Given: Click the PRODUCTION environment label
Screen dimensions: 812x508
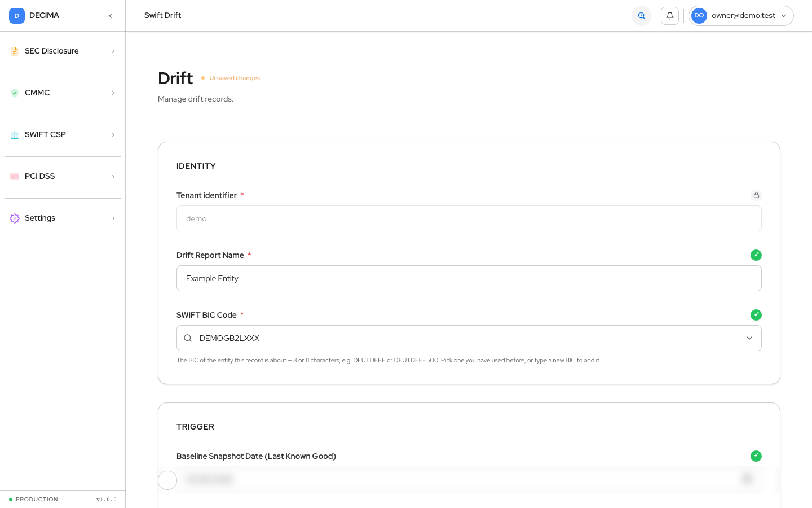Looking at the screenshot, I should pyautogui.click(x=37, y=500).
